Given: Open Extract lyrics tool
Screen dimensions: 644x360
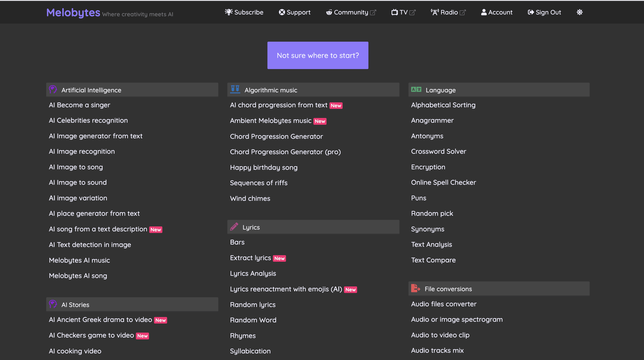Looking at the screenshot, I should [250, 258].
